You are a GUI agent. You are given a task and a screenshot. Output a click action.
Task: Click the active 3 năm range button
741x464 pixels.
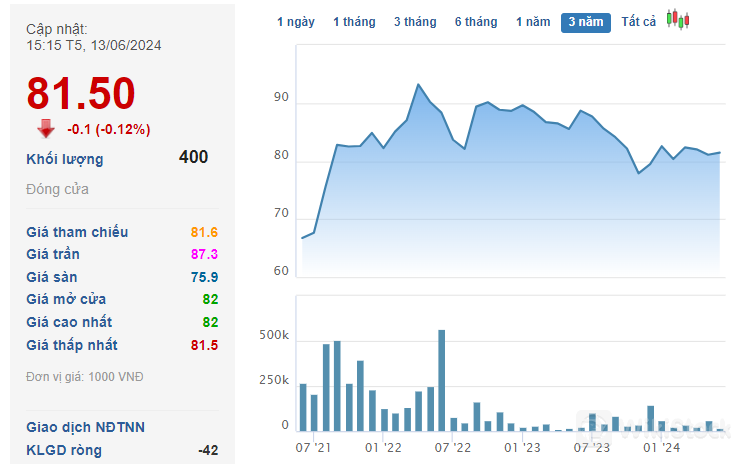click(586, 22)
